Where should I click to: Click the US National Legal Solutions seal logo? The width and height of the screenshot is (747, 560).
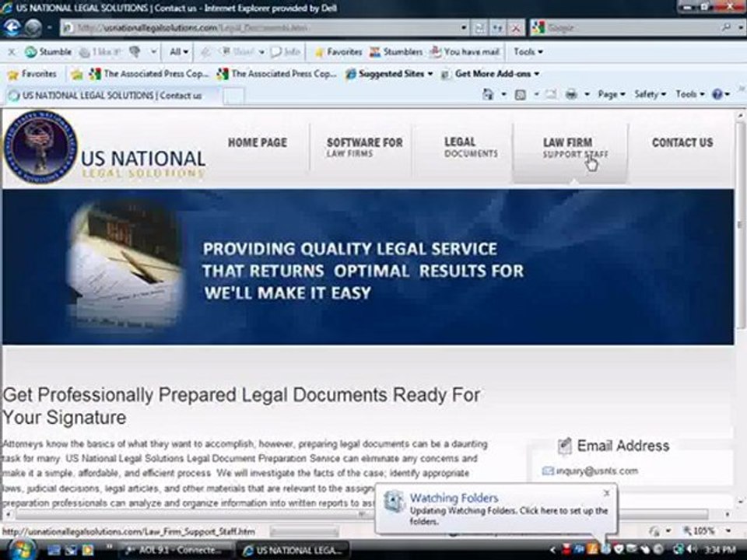pyautogui.click(x=40, y=147)
